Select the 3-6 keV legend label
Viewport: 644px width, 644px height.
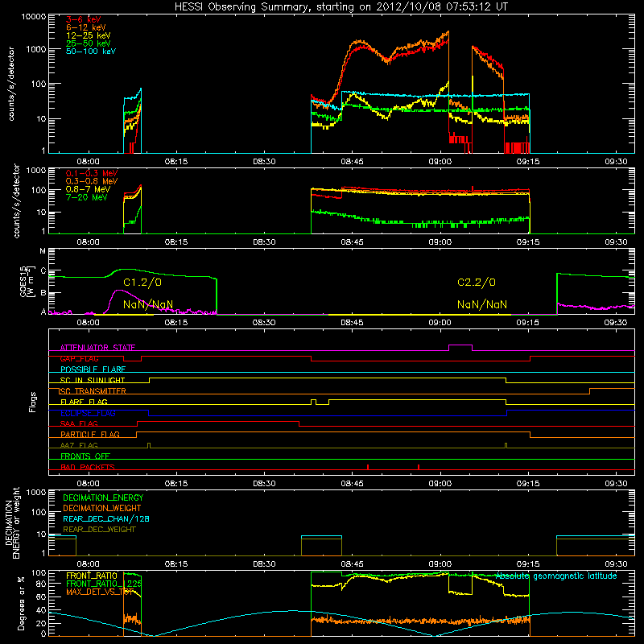84,19
